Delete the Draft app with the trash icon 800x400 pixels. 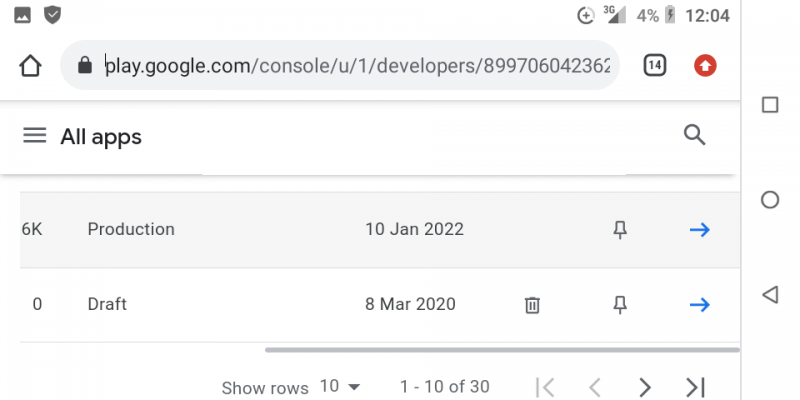coord(532,305)
